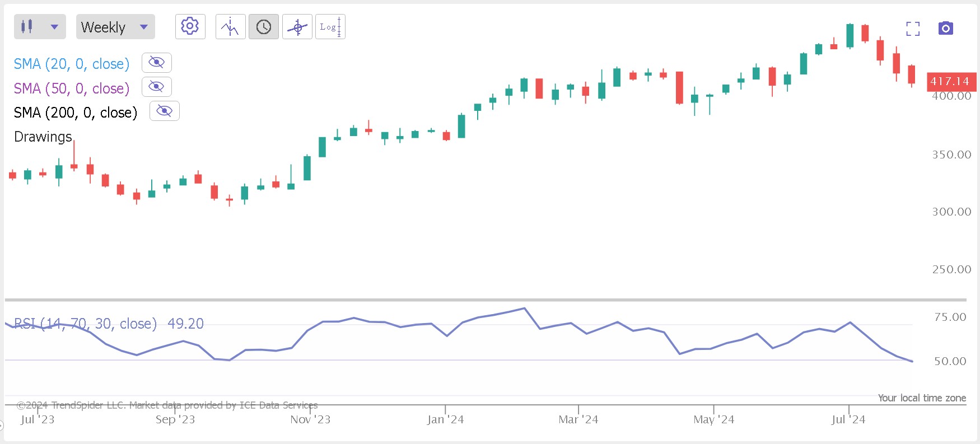Open the Weekly timeframe dropdown
The width and height of the screenshot is (980, 444).
click(115, 27)
